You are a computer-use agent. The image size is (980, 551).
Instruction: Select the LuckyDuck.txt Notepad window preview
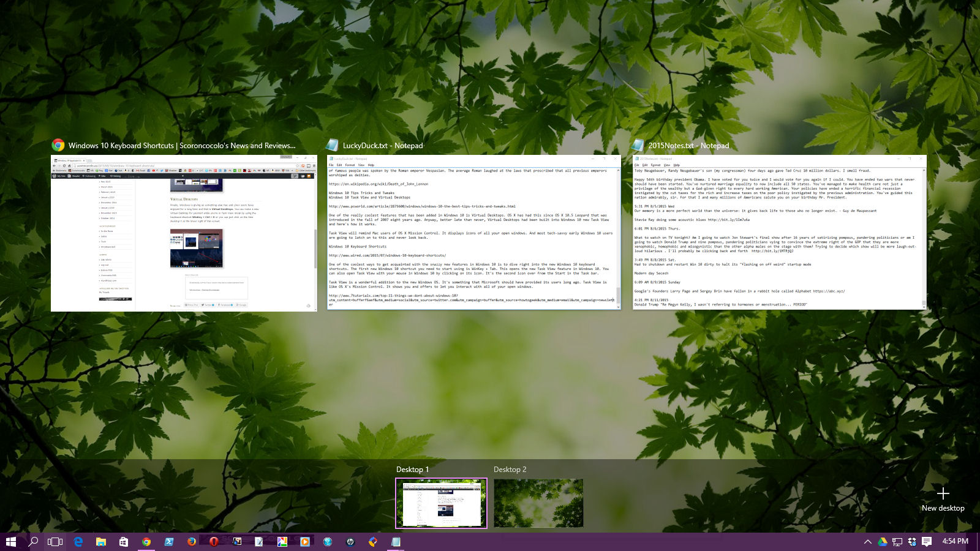(x=473, y=233)
